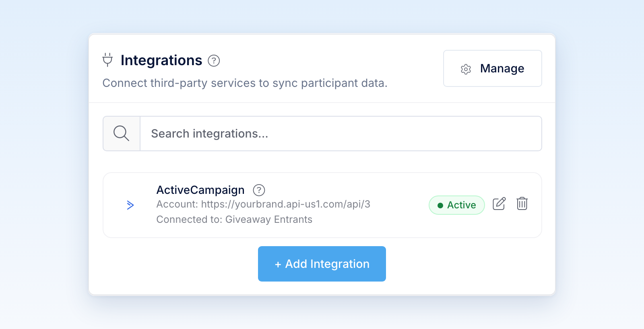Click the gear icon in Manage button
The image size is (644, 329).
point(466,69)
